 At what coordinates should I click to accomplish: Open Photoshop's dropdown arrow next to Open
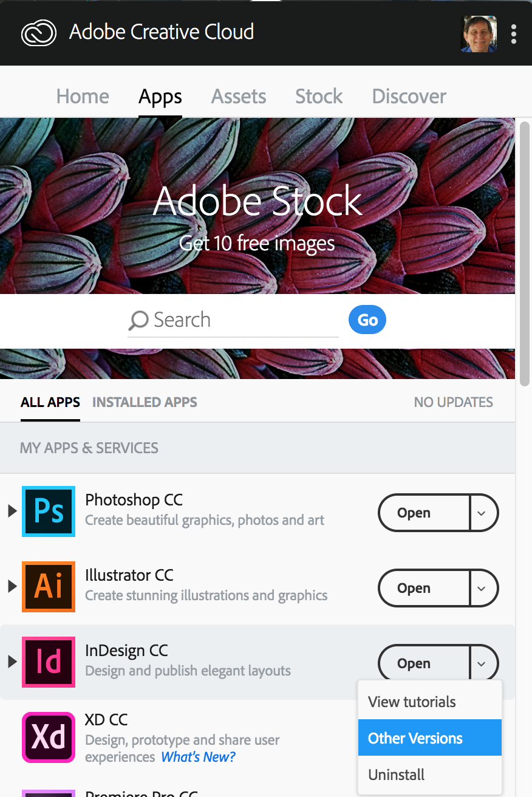(482, 513)
